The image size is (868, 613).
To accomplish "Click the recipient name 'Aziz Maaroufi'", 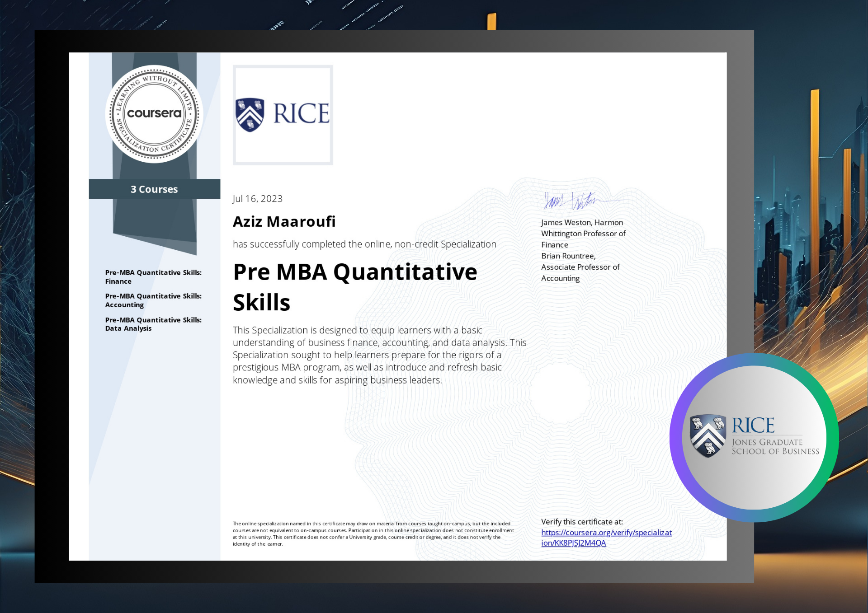I will tap(284, 221).
